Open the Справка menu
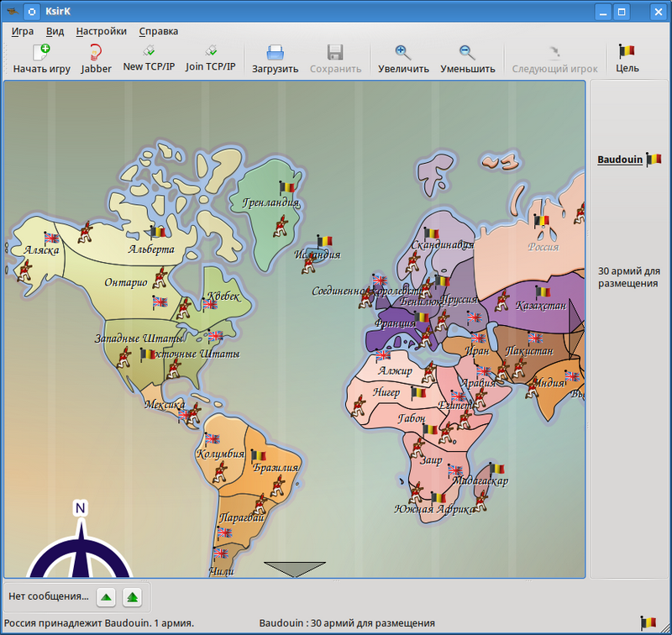672x635 pixels. (158, 31)
